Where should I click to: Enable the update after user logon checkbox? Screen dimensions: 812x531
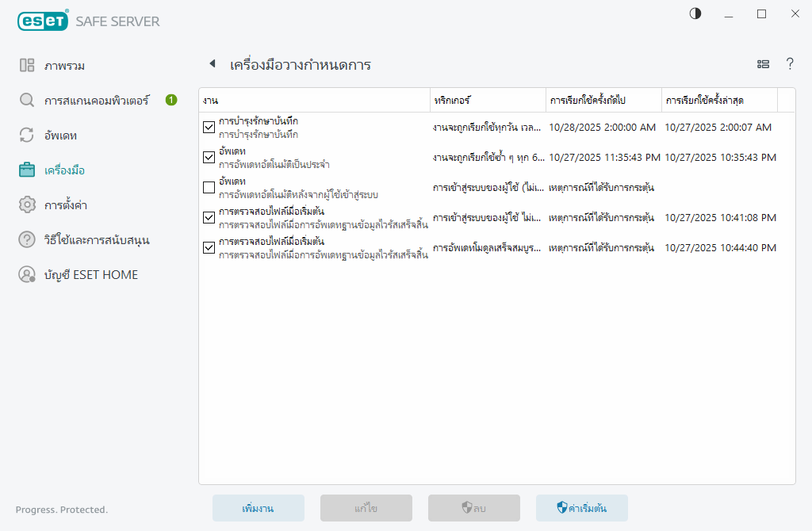click(x=209, y=188)
